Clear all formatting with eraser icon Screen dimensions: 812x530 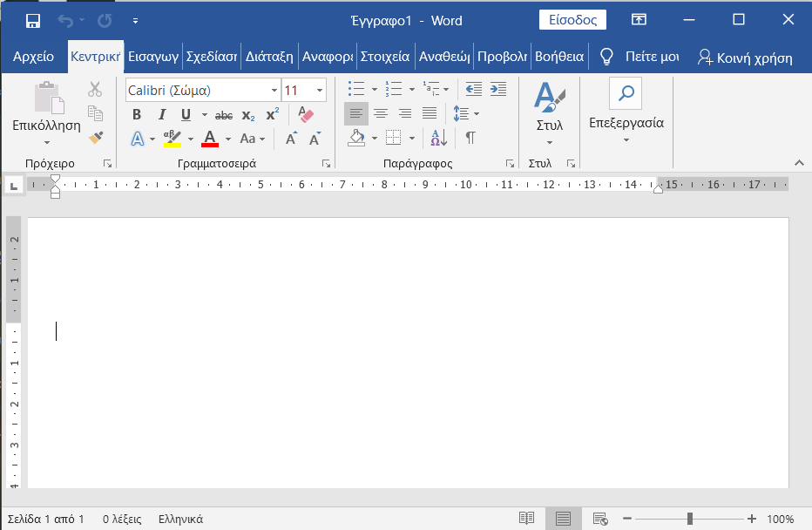tap(306, 114)
